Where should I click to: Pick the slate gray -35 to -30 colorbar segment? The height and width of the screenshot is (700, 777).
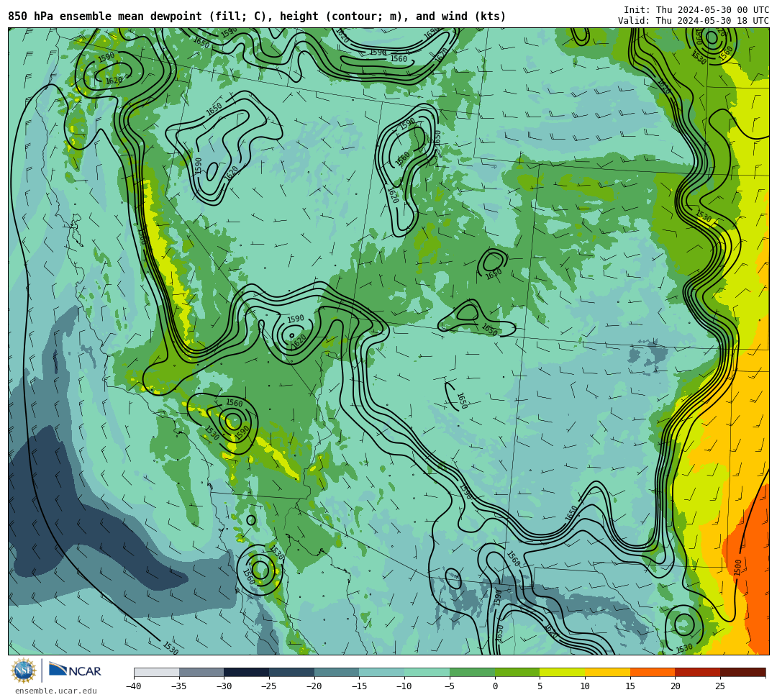201,672
